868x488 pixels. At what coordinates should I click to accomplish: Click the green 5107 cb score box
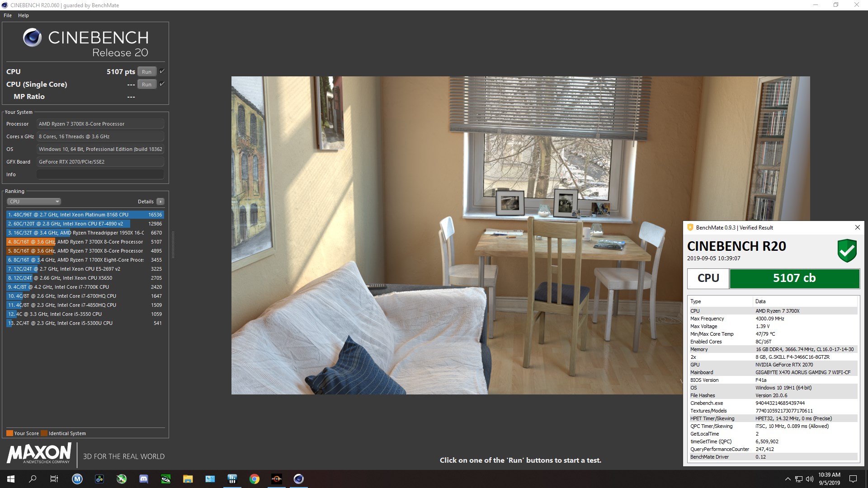click(x=794, y=278)
